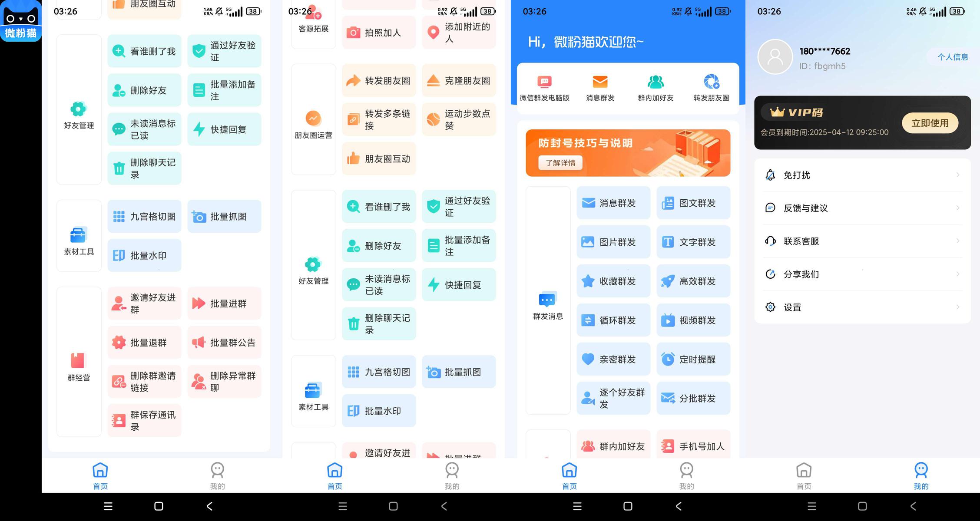Tap the 收藏群发 star icon
980x521 pixels.
(588, 281)
